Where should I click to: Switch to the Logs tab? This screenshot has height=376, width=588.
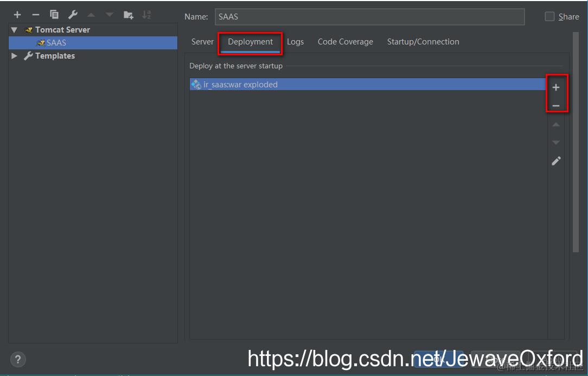click(295, 42)
